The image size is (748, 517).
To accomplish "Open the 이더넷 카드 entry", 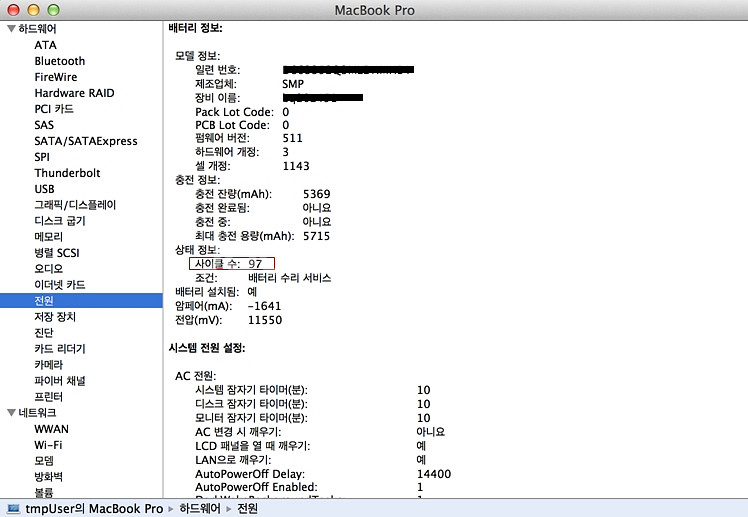I will [60, 285].
